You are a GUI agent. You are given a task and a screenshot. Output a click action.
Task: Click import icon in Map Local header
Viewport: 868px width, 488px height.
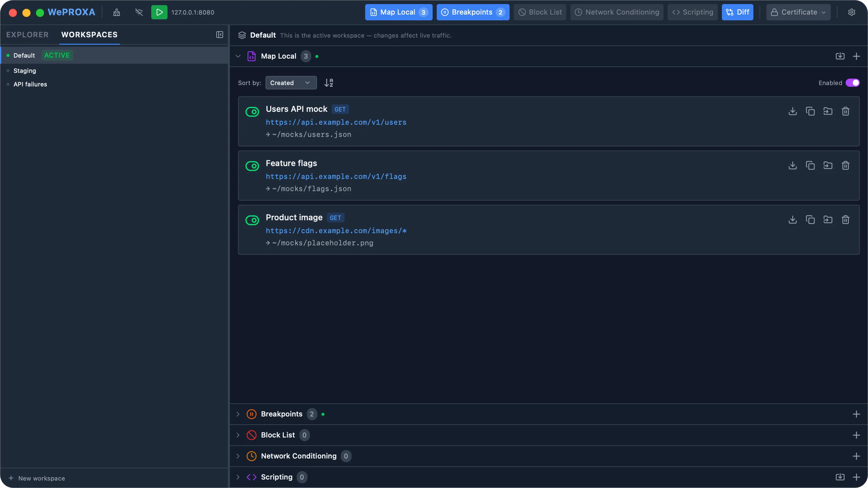[x=840, y=56]
